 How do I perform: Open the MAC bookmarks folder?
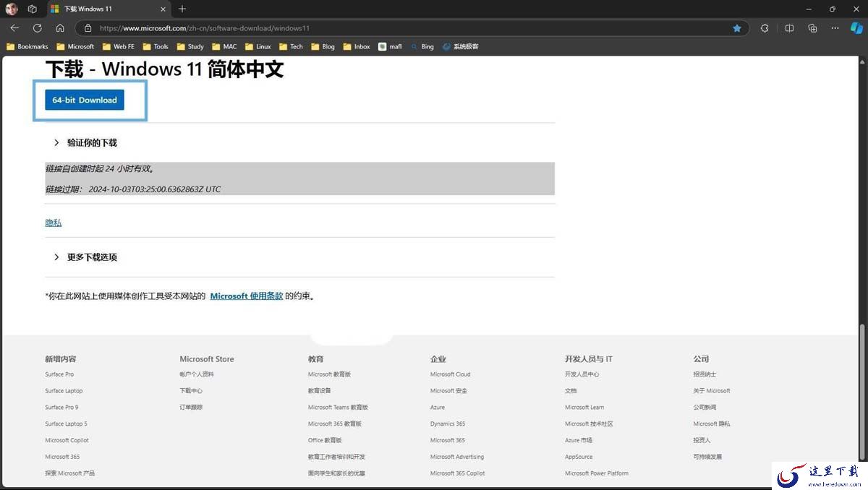tap(224, 46)
